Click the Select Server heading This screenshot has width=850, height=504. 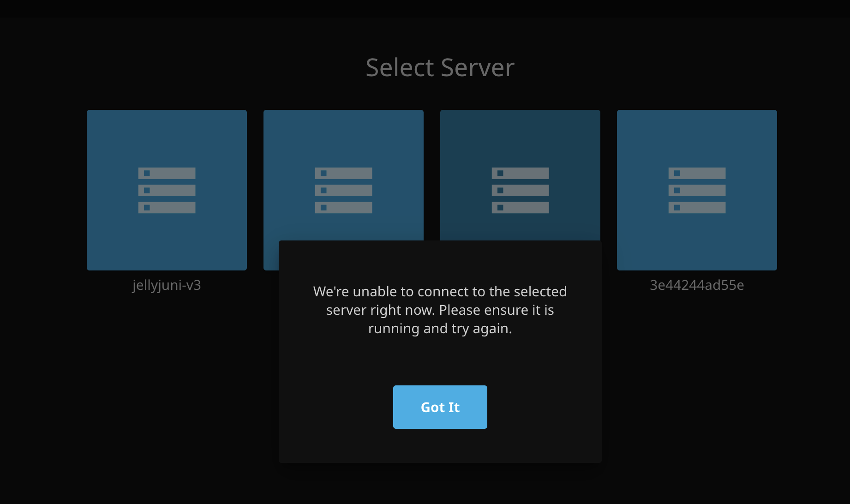point(440,67)
